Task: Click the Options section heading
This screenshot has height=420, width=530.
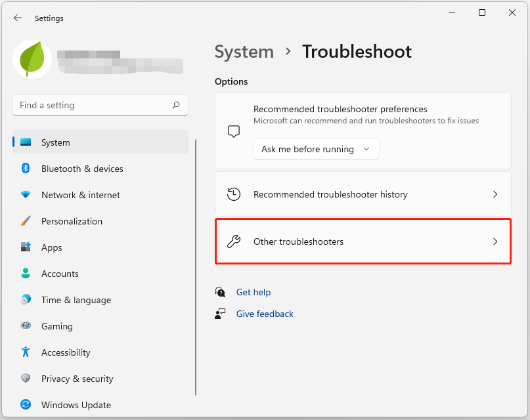Action: [x=231, y=81]
